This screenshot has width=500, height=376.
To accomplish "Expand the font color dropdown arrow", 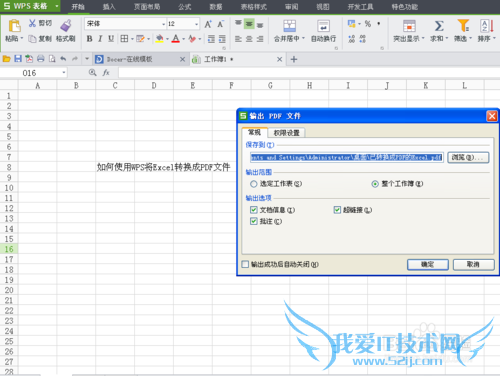I will [x=184, y=39].
